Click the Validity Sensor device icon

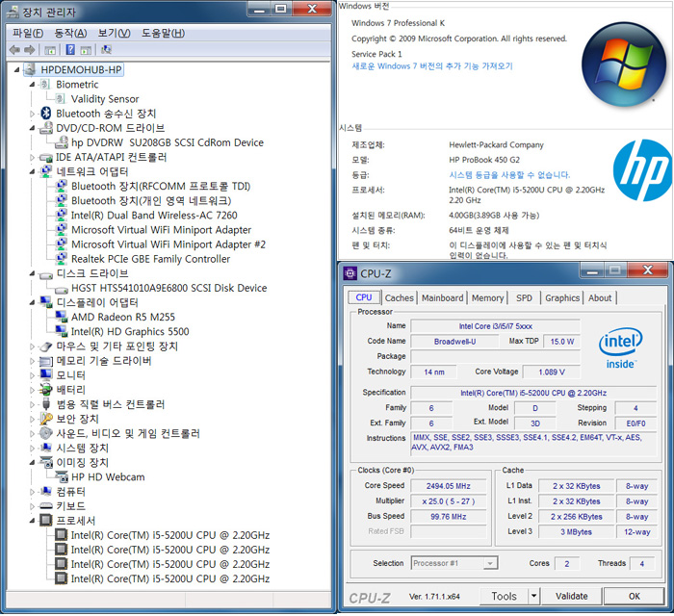tap(61, 99)
